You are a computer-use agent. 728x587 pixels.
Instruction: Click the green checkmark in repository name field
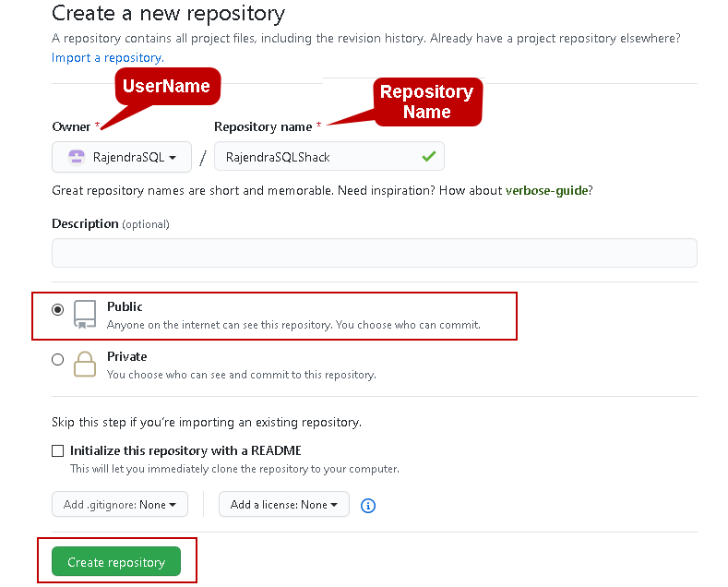pos(428,157)
